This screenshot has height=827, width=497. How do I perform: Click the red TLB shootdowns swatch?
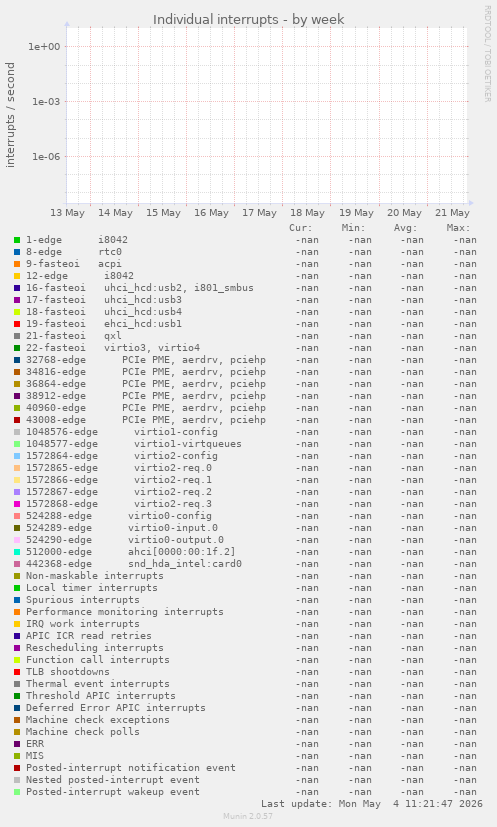[x=17, y=672]
